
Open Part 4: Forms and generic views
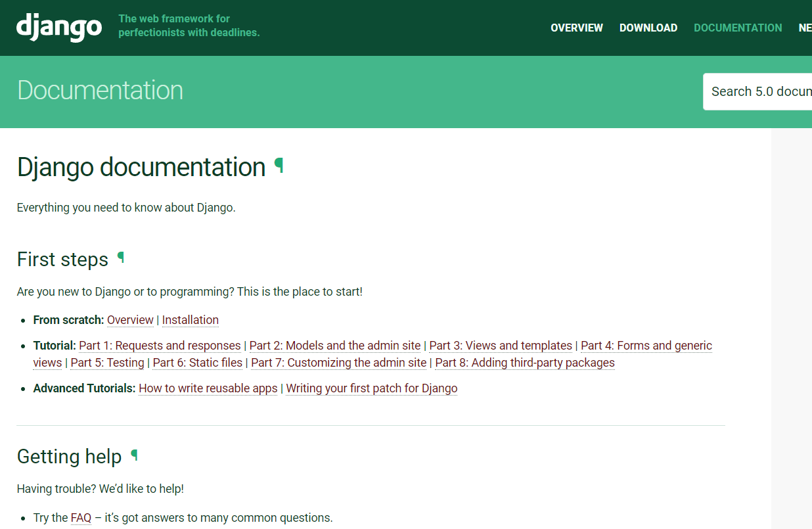click(646, 346)
